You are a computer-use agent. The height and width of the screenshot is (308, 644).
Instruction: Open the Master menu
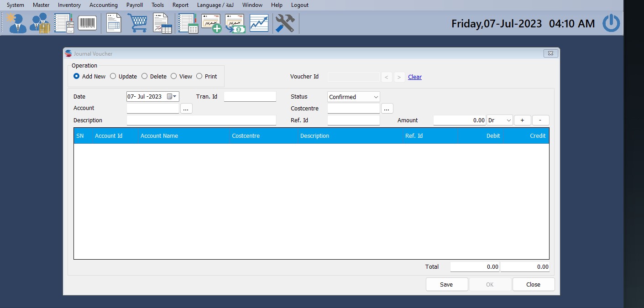click(41, 5)
